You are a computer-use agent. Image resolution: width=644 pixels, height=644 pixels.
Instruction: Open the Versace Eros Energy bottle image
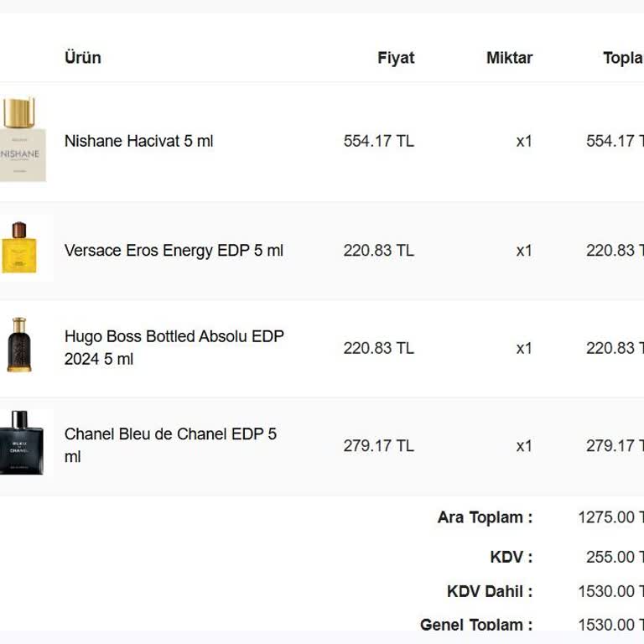[20, 248]
